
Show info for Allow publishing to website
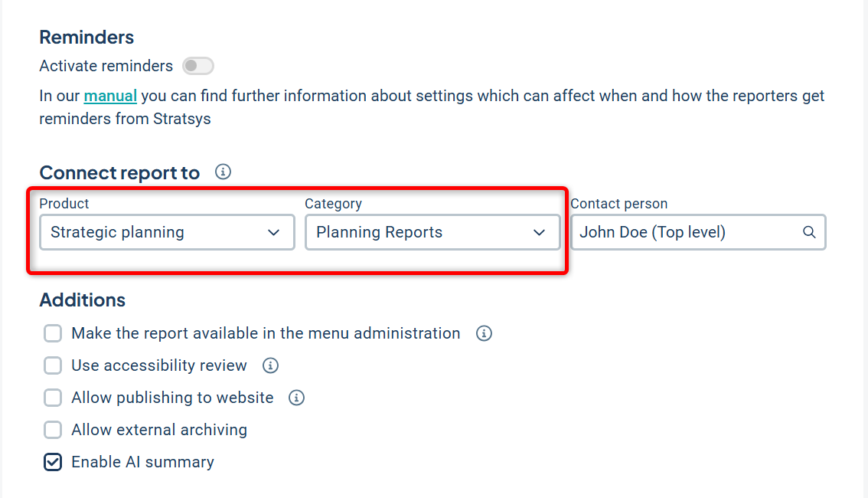point(297,398)
